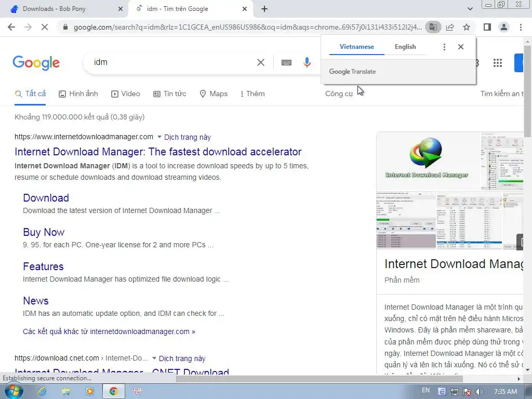This screenshot has height=399, width=532.
Task: Clear the search box text
Action: click(x=261, y=62)
